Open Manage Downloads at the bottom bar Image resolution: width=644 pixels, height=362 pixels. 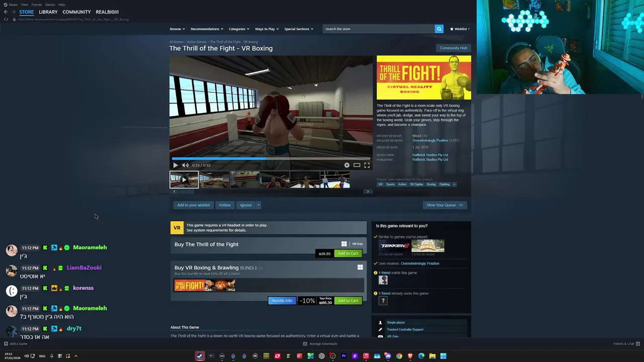(x=320, y=344)
